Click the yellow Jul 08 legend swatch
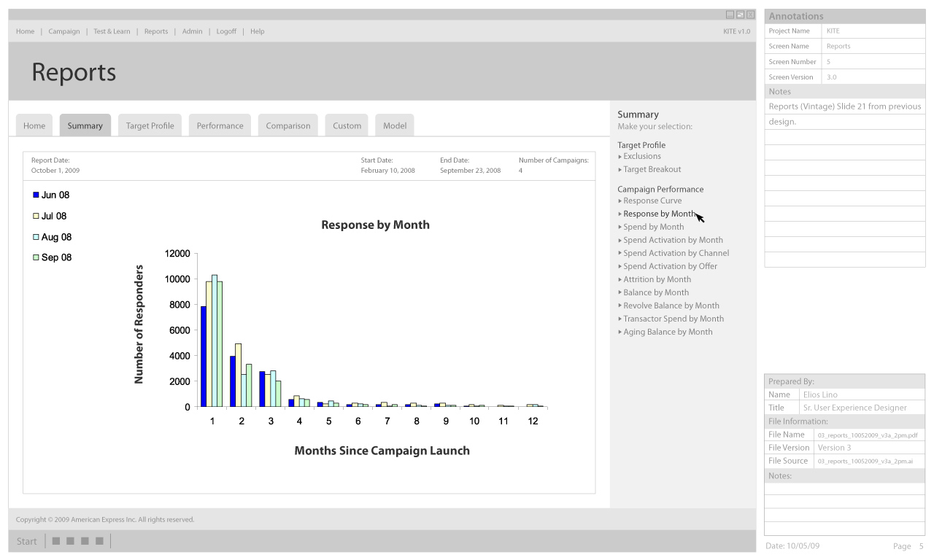934x560 pixels. pos(36,216)
